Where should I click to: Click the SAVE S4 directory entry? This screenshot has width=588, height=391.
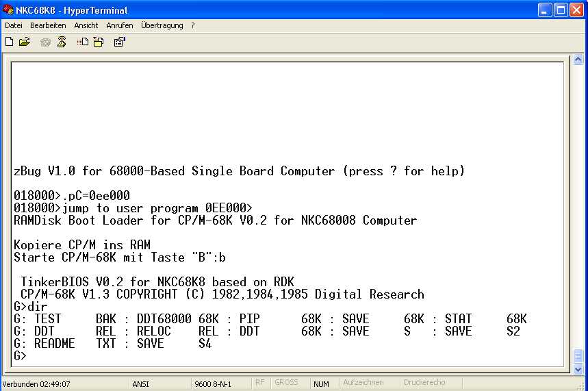click(x=175, y=343)
